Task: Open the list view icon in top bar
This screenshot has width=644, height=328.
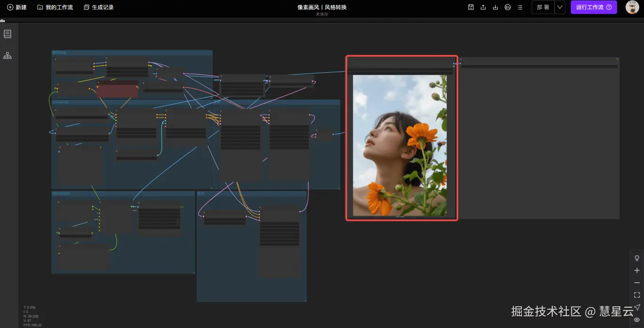Action: [520, 8]
